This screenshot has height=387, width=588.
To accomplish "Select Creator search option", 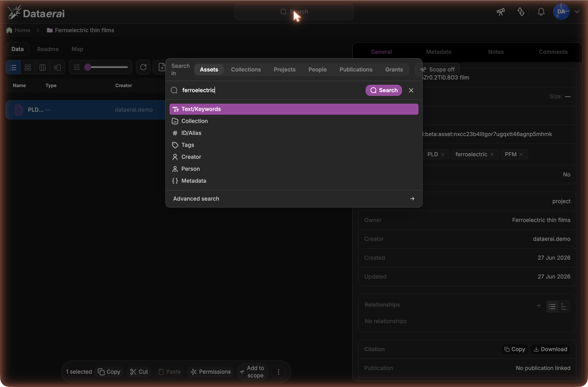I will point(294,157).
